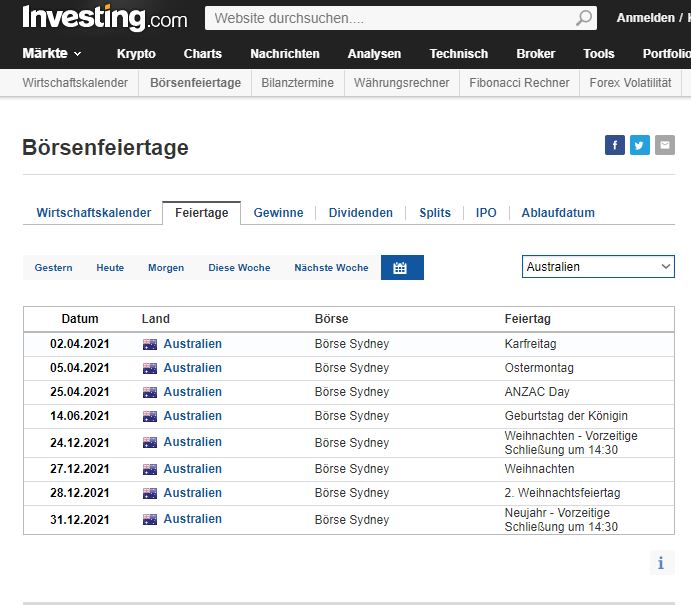This screenshot has width=691, height=606.
Task: Click Australia flag in 28.12.2021 row
Action: point(150,493)
